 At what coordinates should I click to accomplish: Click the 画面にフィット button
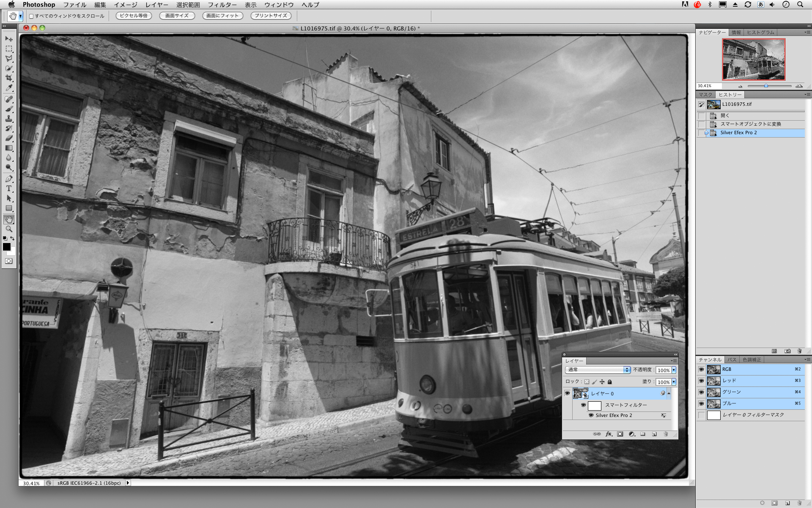(x=223, y=16)
